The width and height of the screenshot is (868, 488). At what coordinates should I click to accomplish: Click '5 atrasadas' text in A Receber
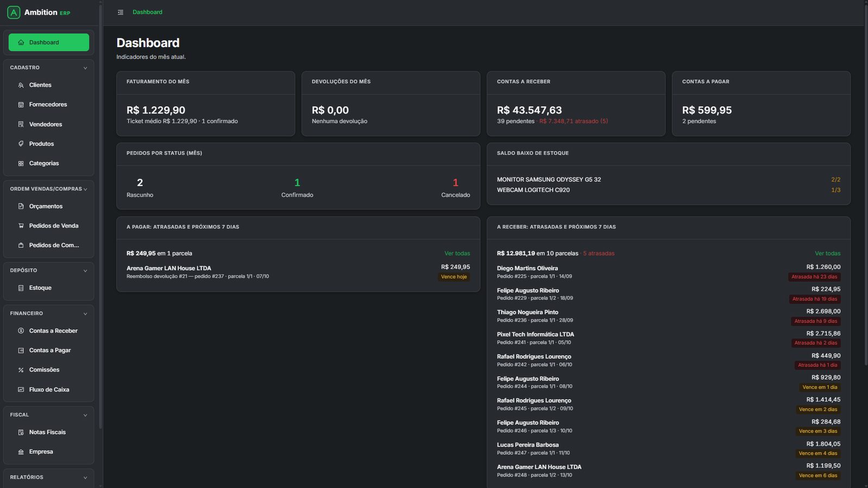click(x=599, y=253)
